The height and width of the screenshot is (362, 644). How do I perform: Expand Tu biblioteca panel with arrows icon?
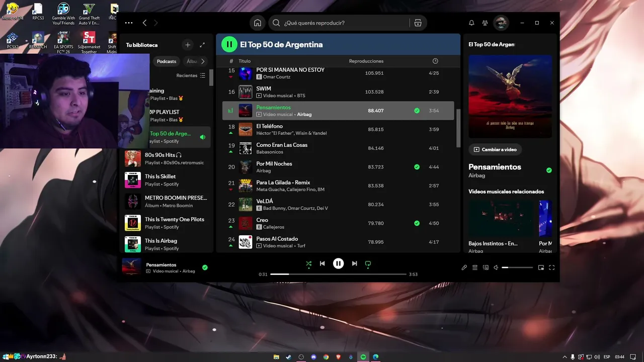point(202,45)
